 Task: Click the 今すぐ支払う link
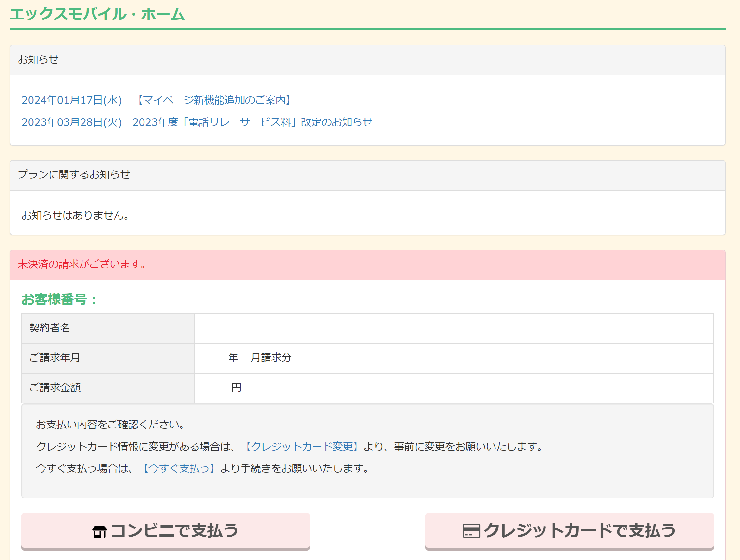179,468
